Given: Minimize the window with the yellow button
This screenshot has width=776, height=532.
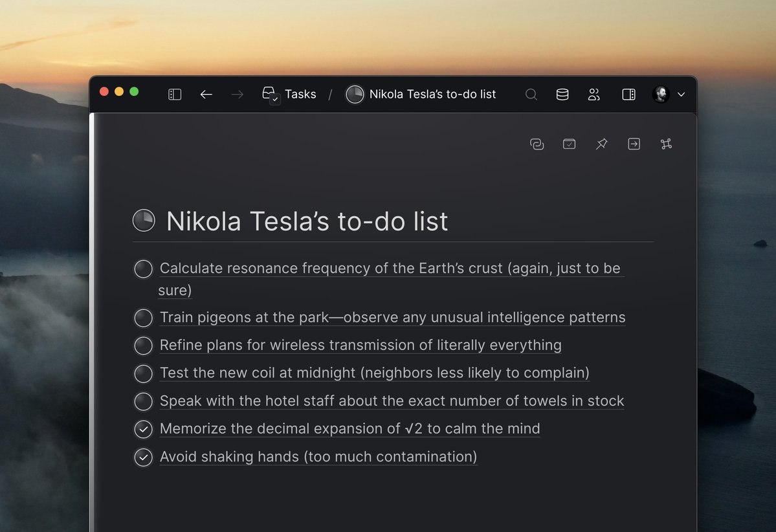Looking at the screenshot, I should click(119, 91).
